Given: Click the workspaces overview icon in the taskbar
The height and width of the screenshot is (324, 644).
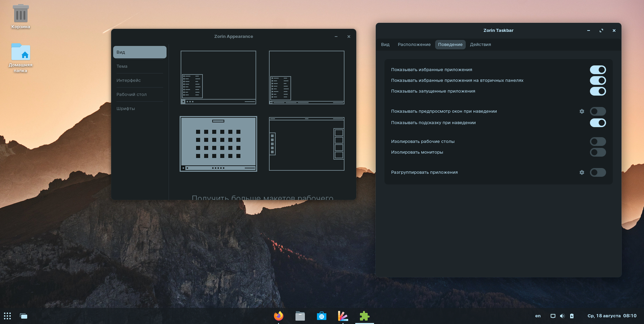Looking at the screenshot, I should (x=24, y=316).
